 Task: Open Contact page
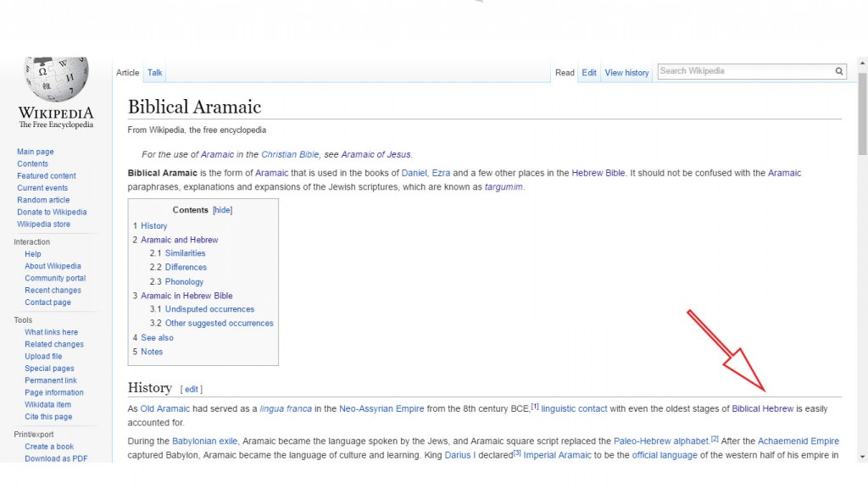[x=47, y=302]
